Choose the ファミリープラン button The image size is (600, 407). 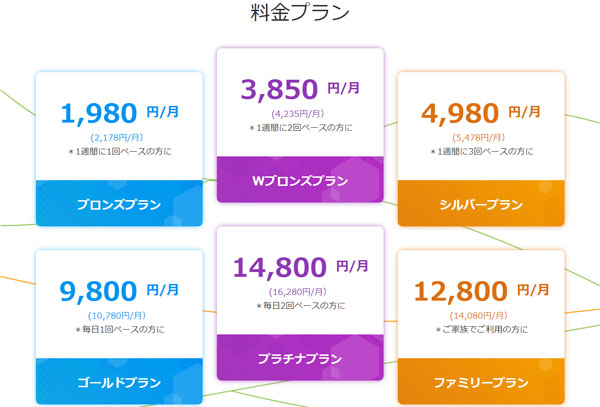(481, 384)
